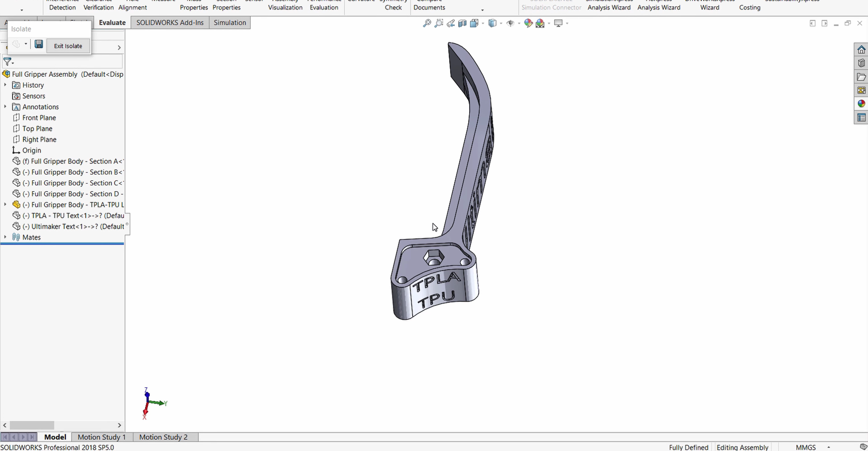Open the Motion Study 2 tab
The width and height of the screenshot is (868, 451).
163,437
